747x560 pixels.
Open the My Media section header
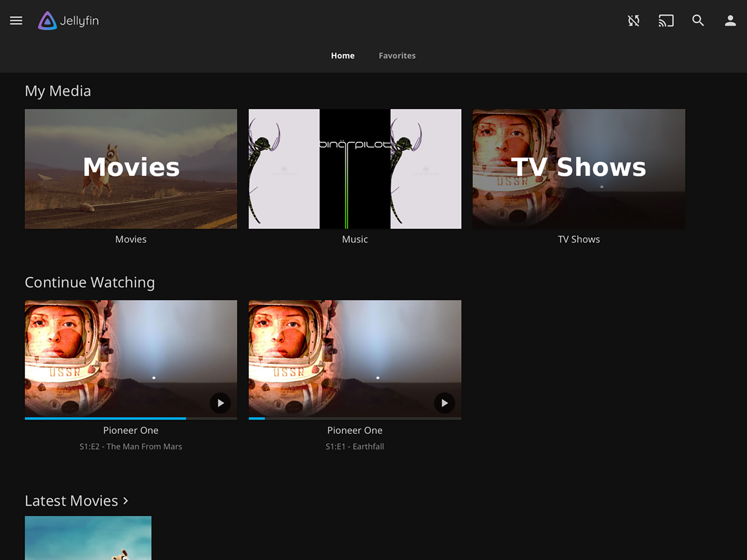pyautogui.click(x=58, y=90)
